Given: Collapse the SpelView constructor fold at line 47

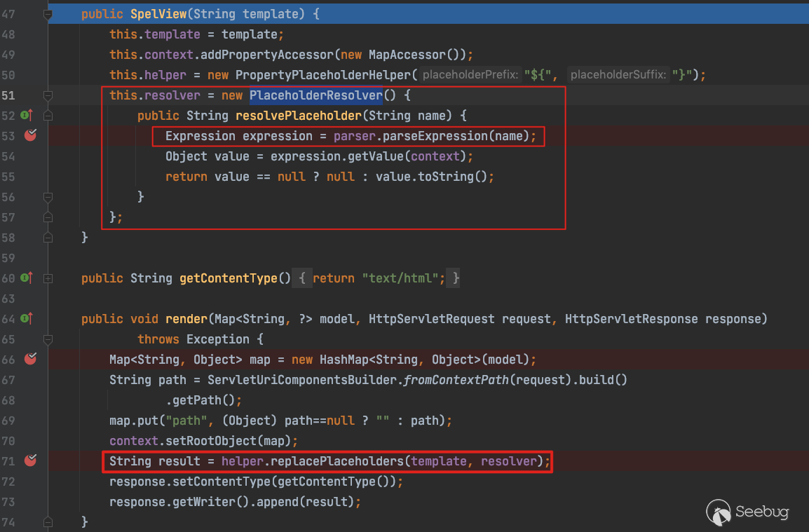Looking at the screenshot, I should click(48, 15).
